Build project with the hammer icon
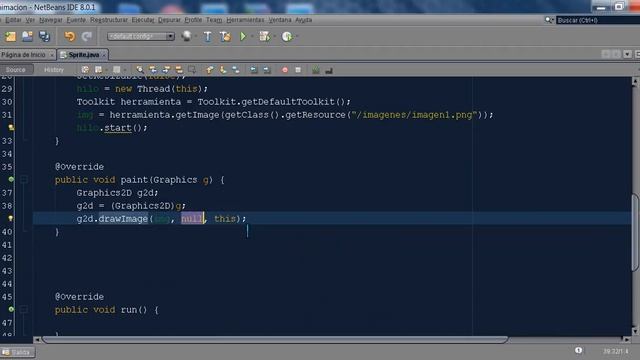Screen dimensions: 640x360 pyautogui.click(x=207, y=37)
